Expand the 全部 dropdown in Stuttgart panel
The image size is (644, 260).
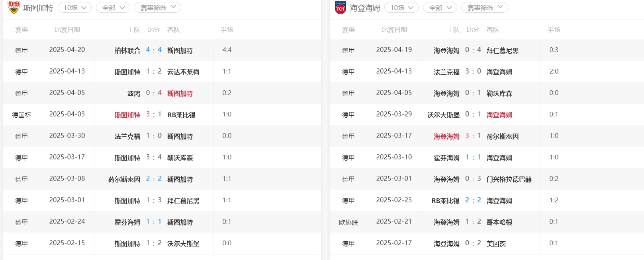[x=113, y=8]
